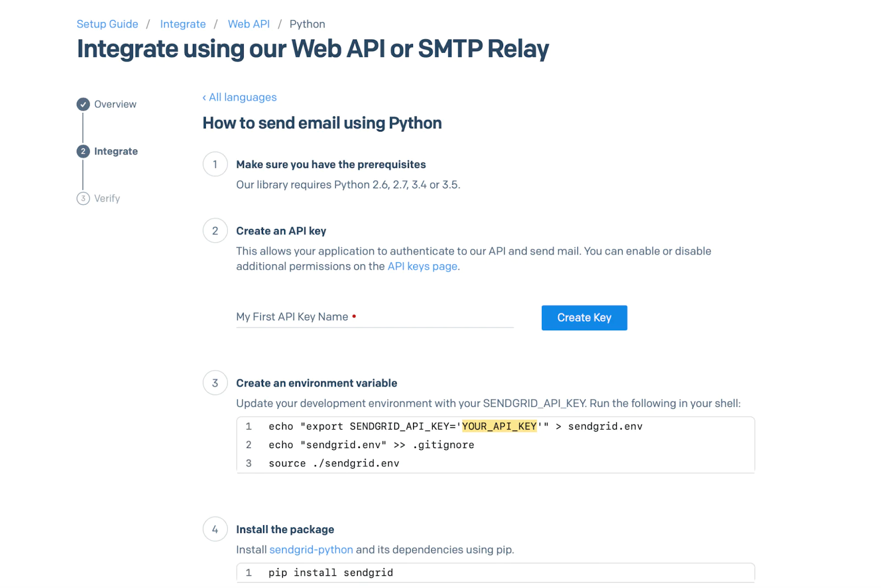Go to the Integrate step label

[x=116, y=151]
